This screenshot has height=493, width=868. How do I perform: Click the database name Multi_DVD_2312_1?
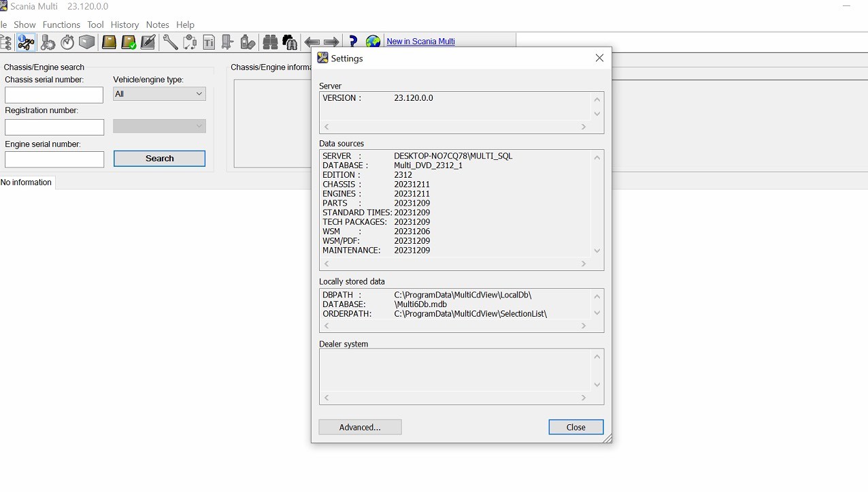[428, 165]
